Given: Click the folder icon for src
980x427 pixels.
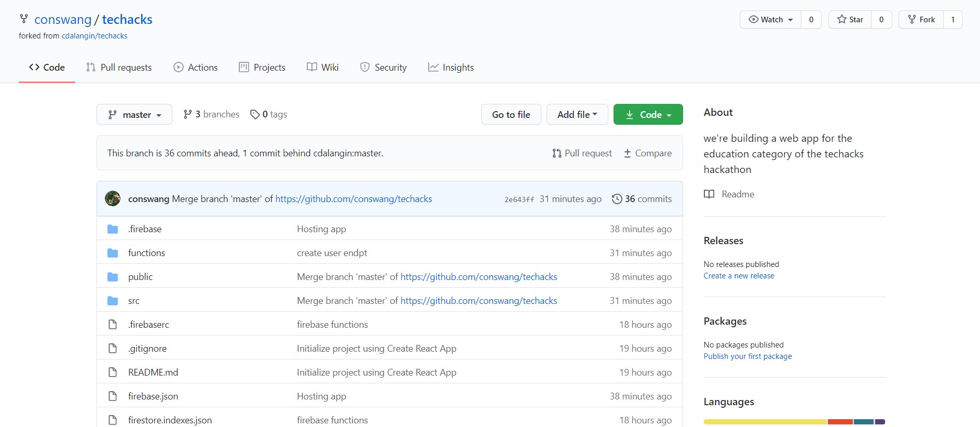Looking at the screenshot, I should tap(113, 301).
